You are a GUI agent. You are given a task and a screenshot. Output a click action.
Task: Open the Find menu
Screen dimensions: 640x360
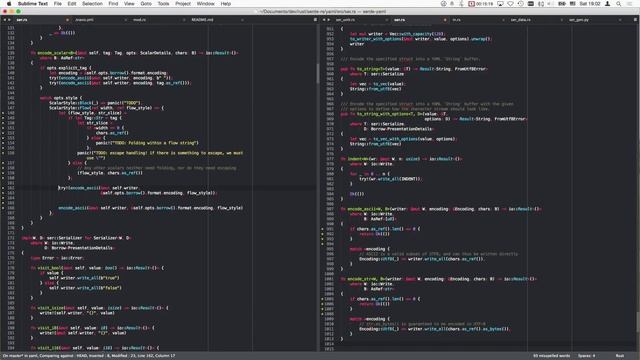pyautogui.click(x=113, y=4)
